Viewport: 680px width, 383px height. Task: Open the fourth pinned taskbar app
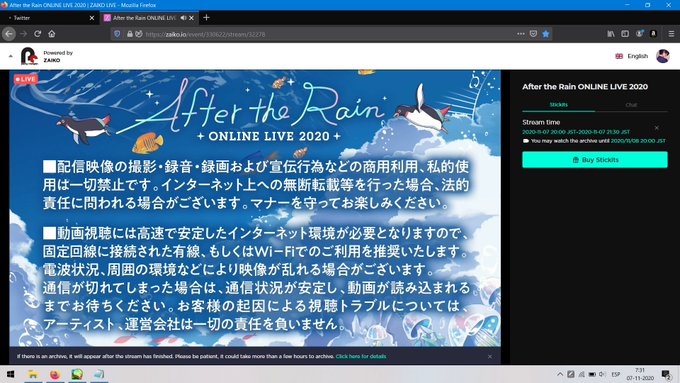pos(99,374)
